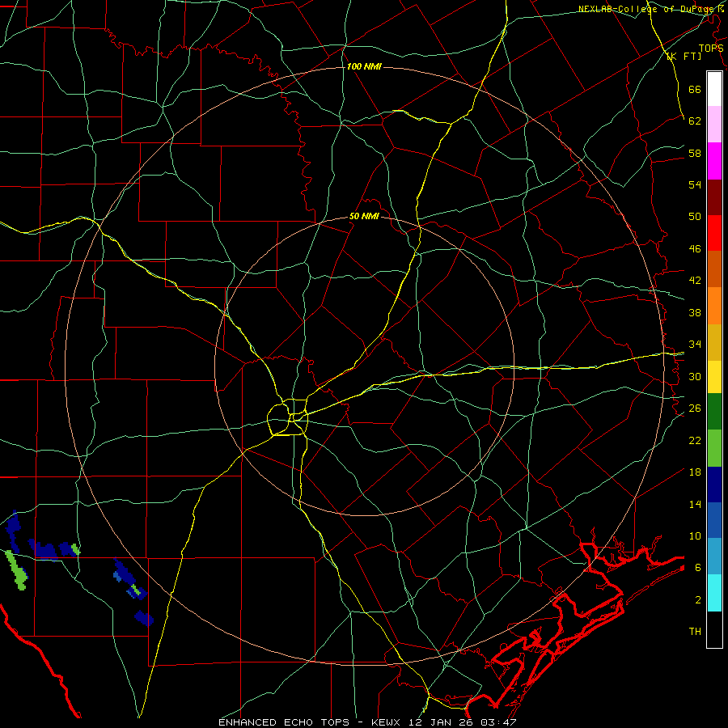Click the medium blue legend color band
Screen dimensions: 728x728
pos(714,520)
